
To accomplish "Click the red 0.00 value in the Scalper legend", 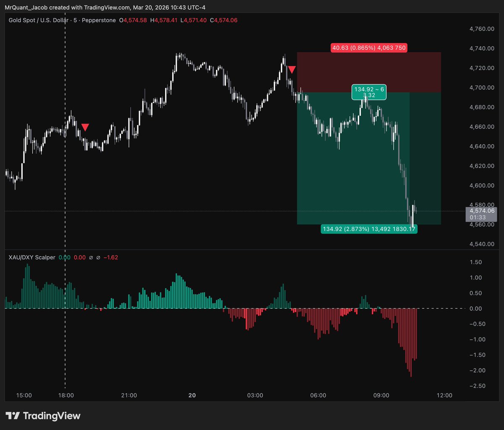I will (80, 257).
